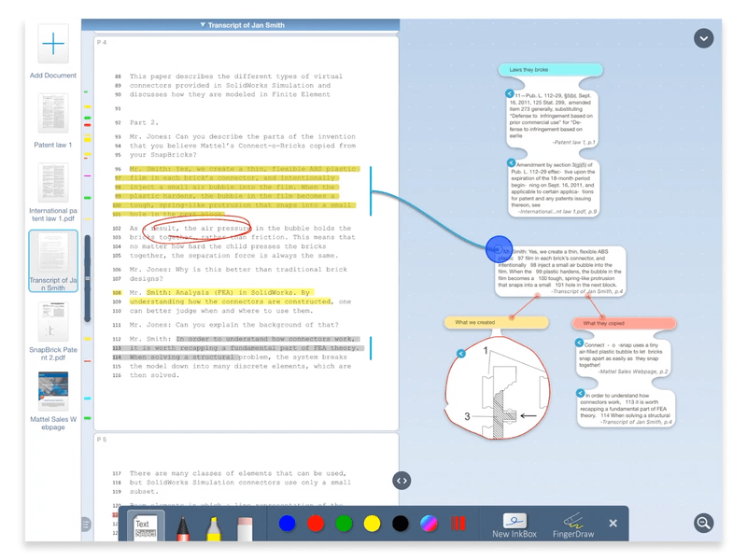Image resolution: width=747 pixels, height=560 pixels.
Task: Open the Patent law 1 document thumbnail
Action: 53,113
